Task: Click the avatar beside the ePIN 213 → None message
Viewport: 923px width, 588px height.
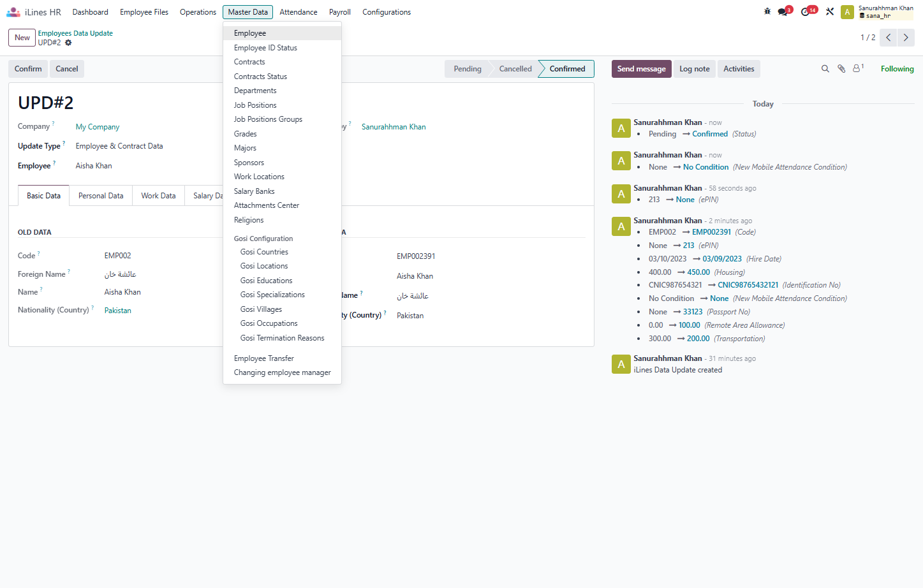Action: [621, 194]
